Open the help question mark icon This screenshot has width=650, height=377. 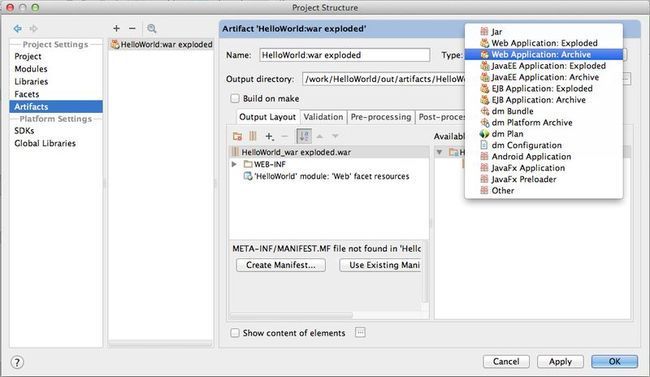(17, 362)
